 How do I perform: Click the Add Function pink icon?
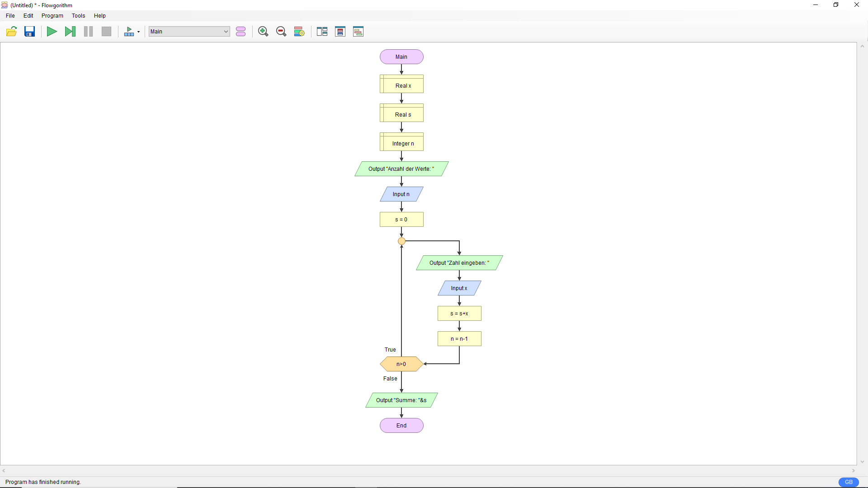pos(241,32)
